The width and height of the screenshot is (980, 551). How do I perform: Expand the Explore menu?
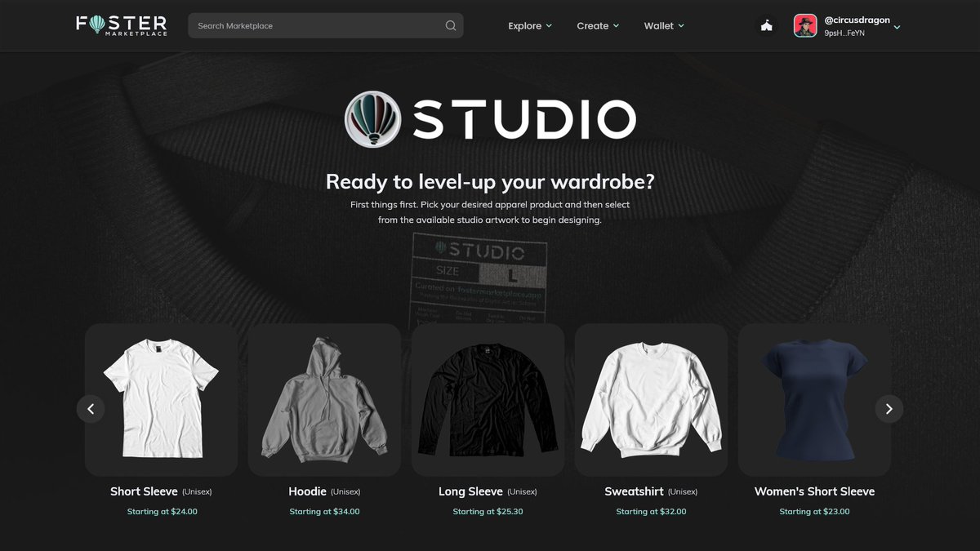[x=530, y=26]
